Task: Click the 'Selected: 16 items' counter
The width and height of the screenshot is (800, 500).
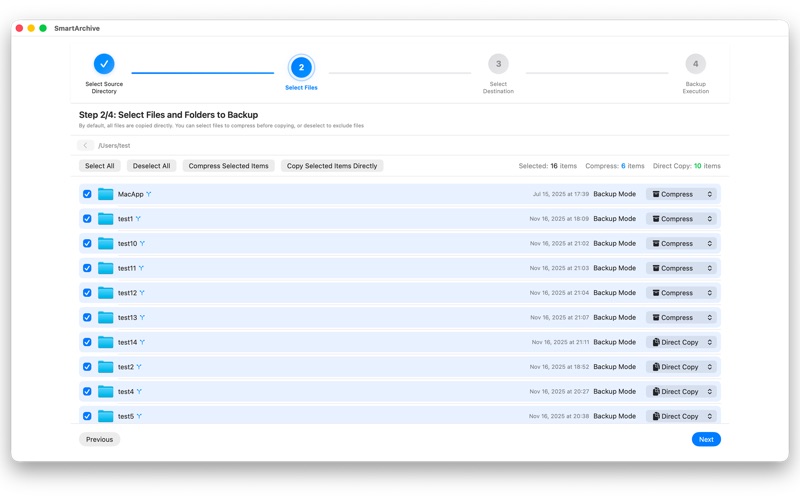Action: (x=547, y=166)
